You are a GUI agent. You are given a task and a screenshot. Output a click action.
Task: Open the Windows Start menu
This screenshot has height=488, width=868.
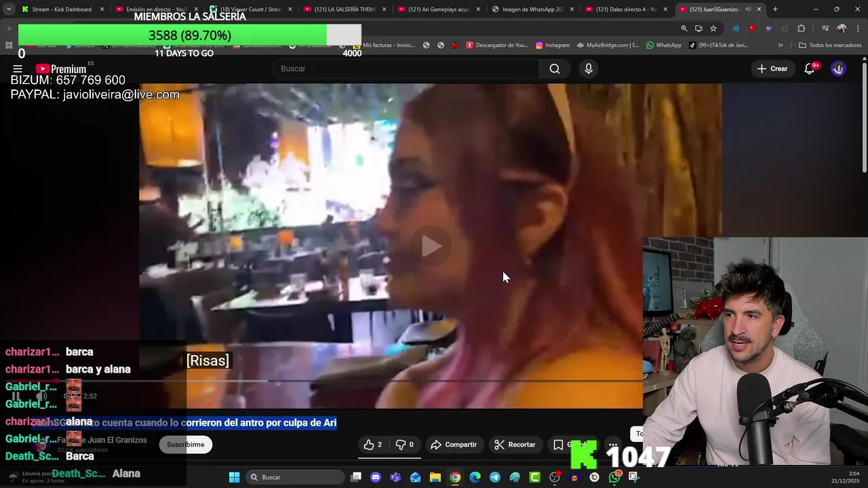(x=234, y=477)
